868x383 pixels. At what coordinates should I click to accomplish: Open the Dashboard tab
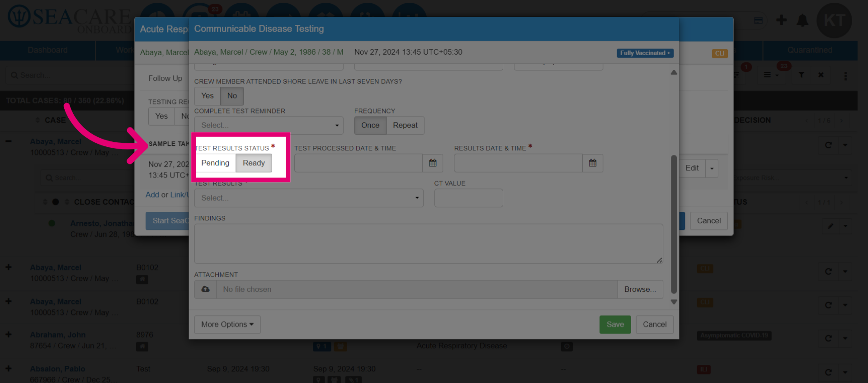[x=47, y=50]
